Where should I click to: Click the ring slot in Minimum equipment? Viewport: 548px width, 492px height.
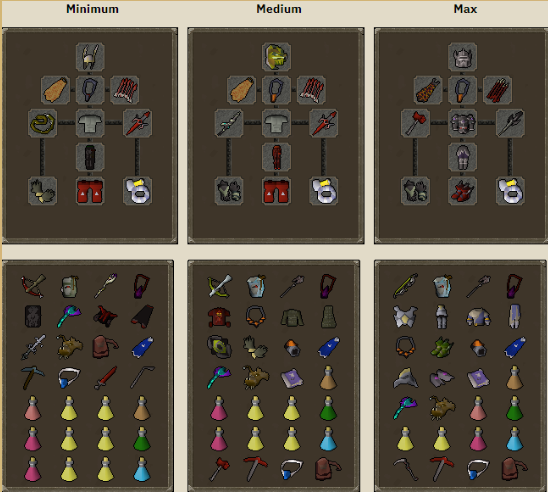point(137,191)
